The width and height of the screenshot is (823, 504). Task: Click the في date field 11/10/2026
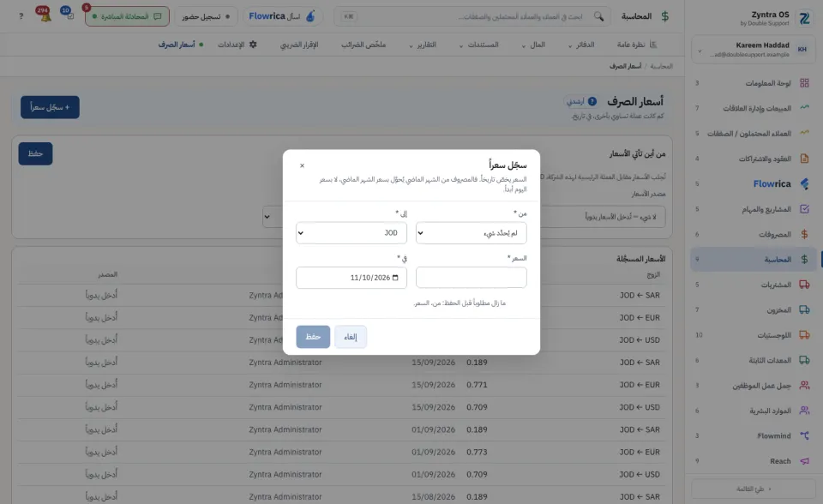coord(351,278)
